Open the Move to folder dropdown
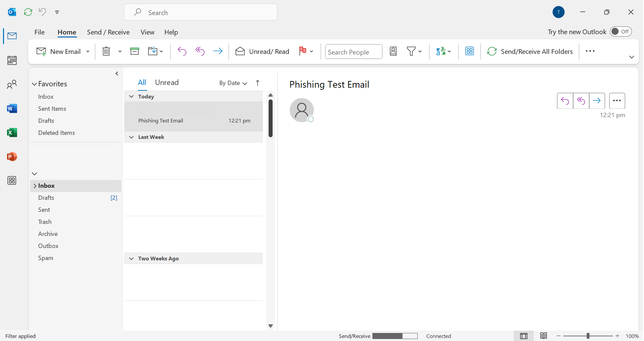 click(155, 51)
